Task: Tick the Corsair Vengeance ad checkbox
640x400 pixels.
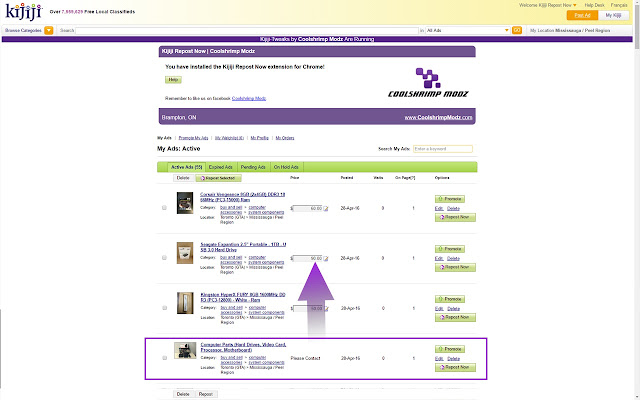Action: [164, 208]
